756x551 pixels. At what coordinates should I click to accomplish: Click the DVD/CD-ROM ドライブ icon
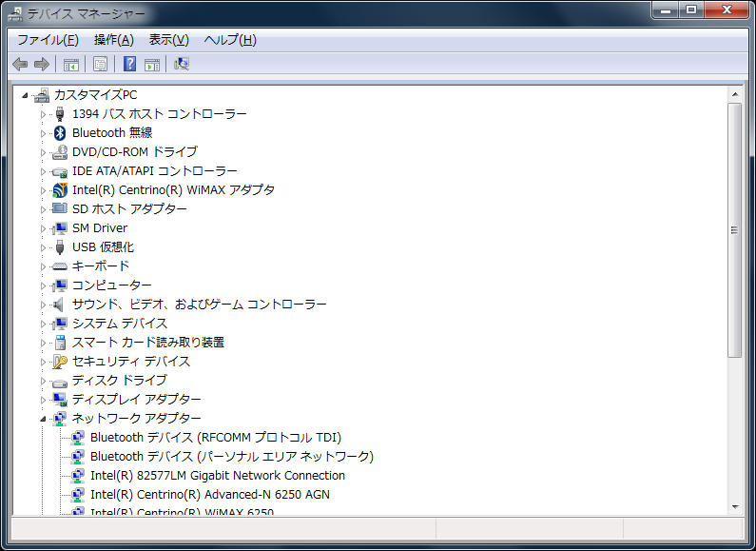pyautogui.click(x=60, y=152)
